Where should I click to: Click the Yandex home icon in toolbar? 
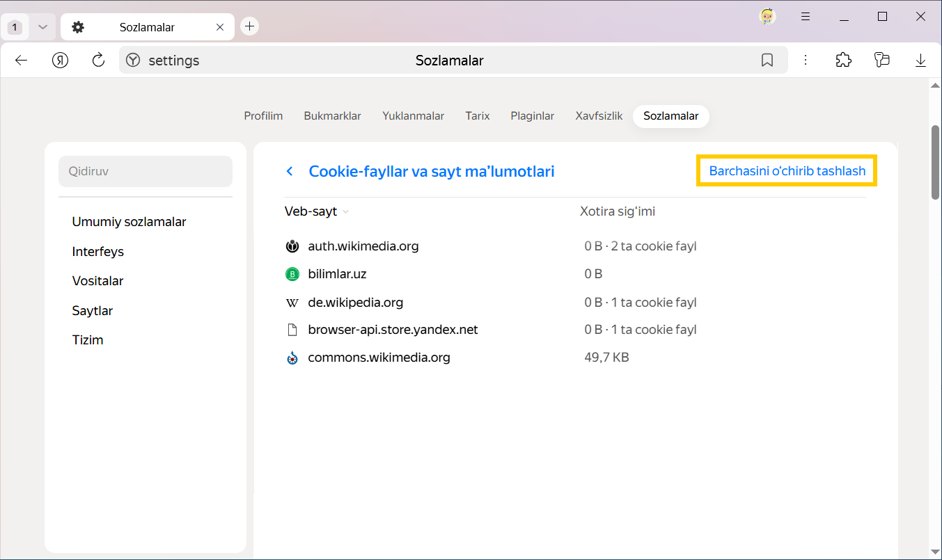coord(61,61)
